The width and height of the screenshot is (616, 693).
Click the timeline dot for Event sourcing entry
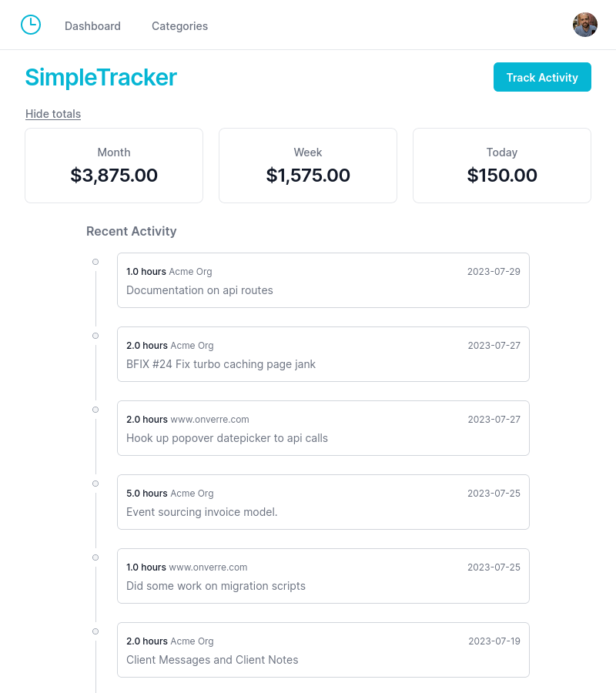95,484
